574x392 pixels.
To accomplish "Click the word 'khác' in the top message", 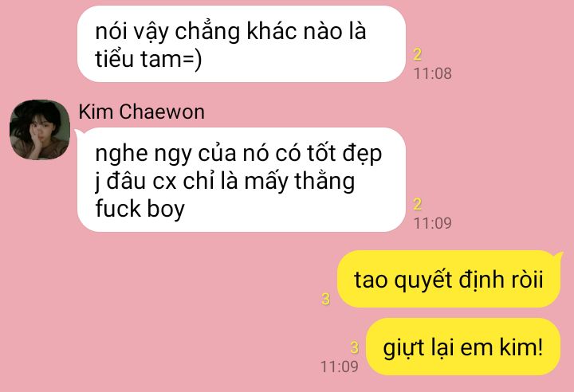I will coord(272,31).
